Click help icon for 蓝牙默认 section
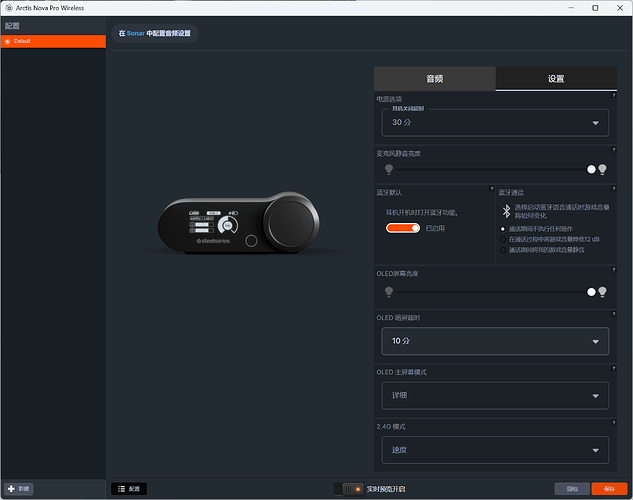Screen dimensions: 633x500 tap(492, 188)
